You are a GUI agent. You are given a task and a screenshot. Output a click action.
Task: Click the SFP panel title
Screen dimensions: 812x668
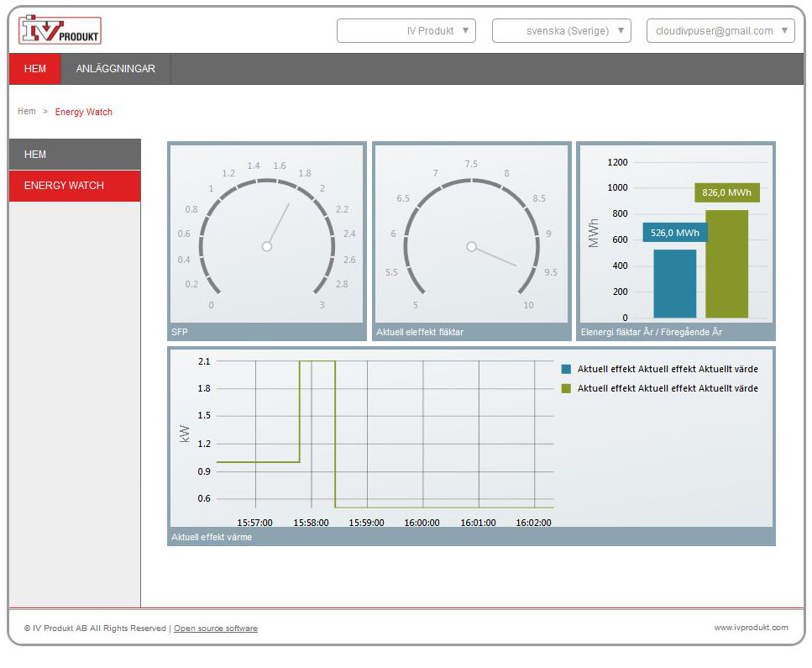(179, 332)
